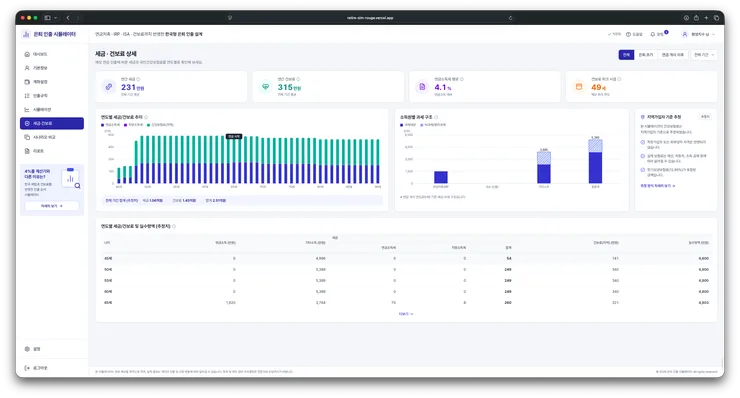Toggle the blue pension income tax legend item
The width and height of the screenshot is (740, 398).
pos(110,125)
